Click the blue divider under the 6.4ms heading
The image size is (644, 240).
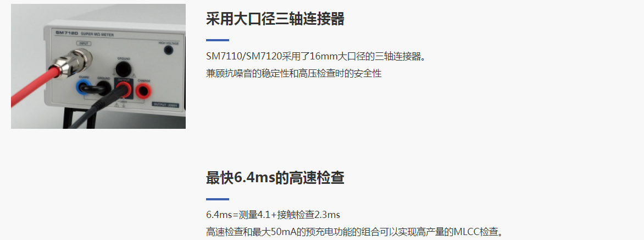[218, 199]
